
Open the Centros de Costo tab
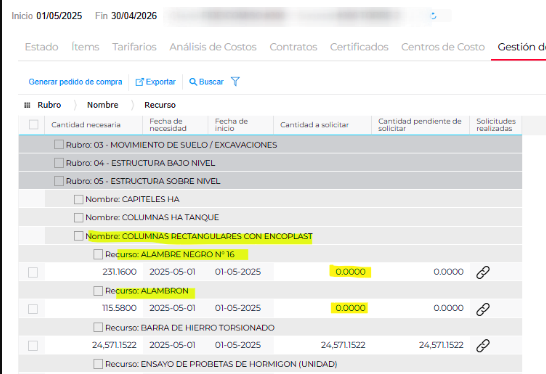pyautogui.click(x=443, y=47)
